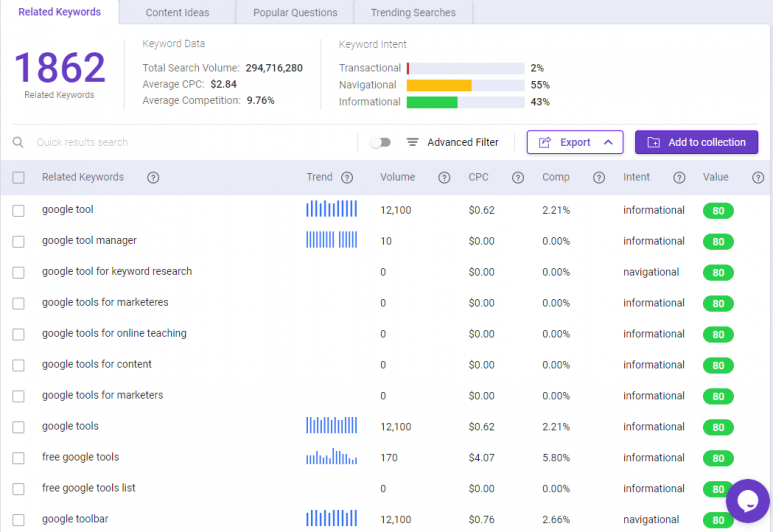Open help icon next to Volume
Image resolution: width=773 pixels, height=532 pixels.
tap(444, 177)
